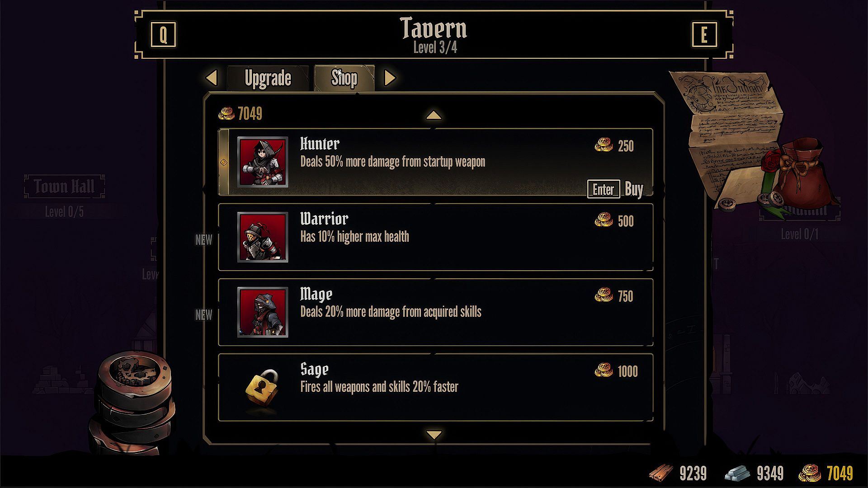Click the Q key icon in header
The height and width of the screenshot is (488, 868).
coord(163,35)
